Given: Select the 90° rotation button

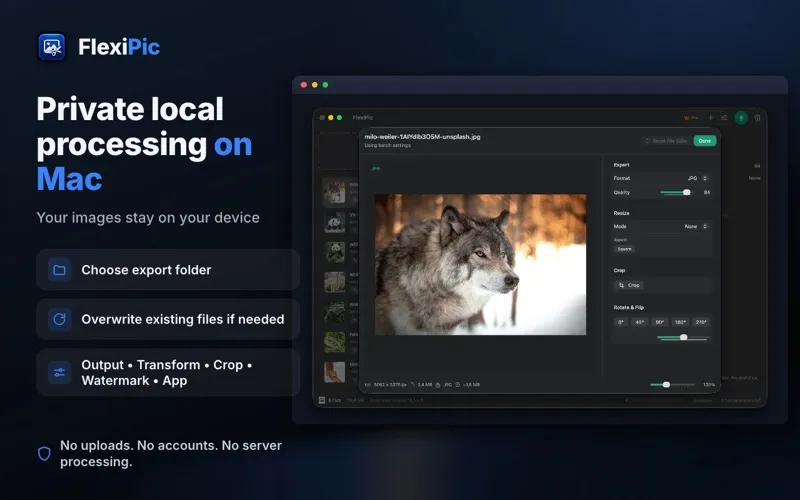Looking at the screenshot, I should point(660,322).
